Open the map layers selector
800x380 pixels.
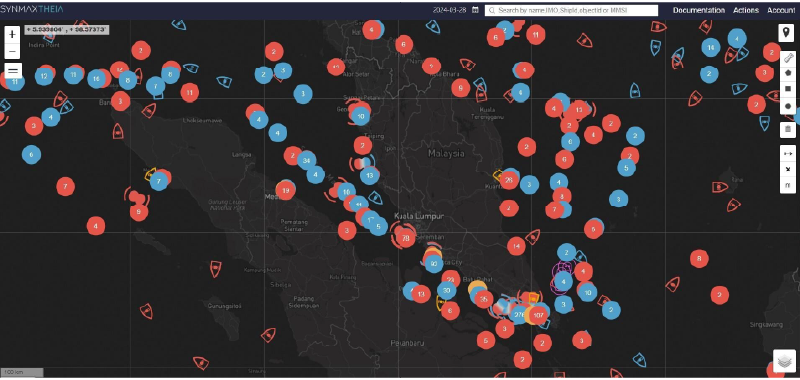coord(785,361)
